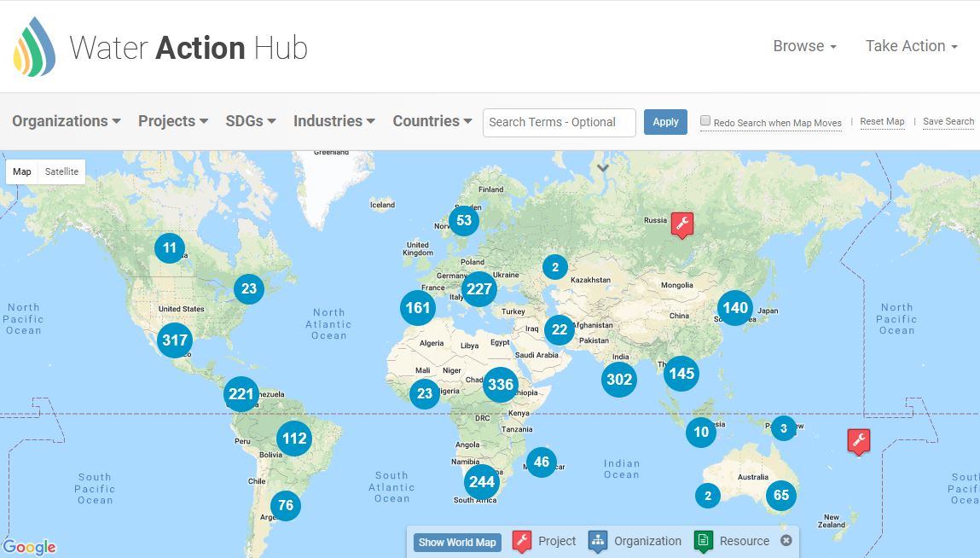The image size is (980, 558).
Task: Click the cluster marker labeled 22 near Iraq
Action: pyautogui.click(x=560, y=329)
